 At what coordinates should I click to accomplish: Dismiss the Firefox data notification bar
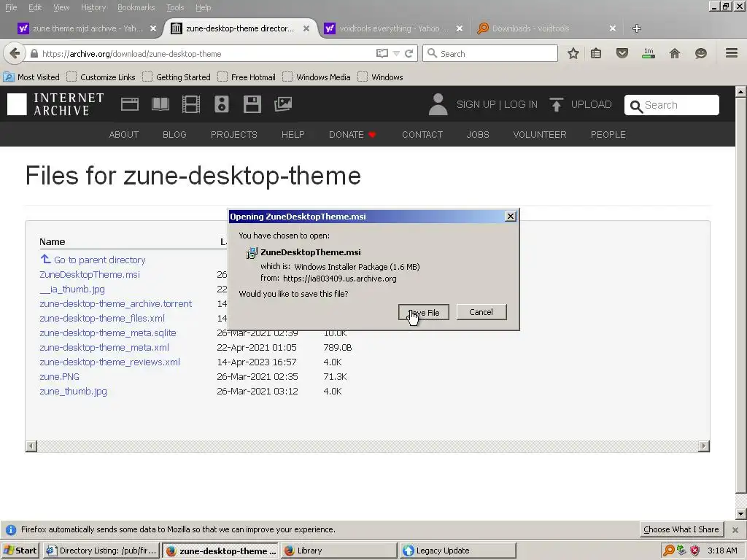point(735,529)
